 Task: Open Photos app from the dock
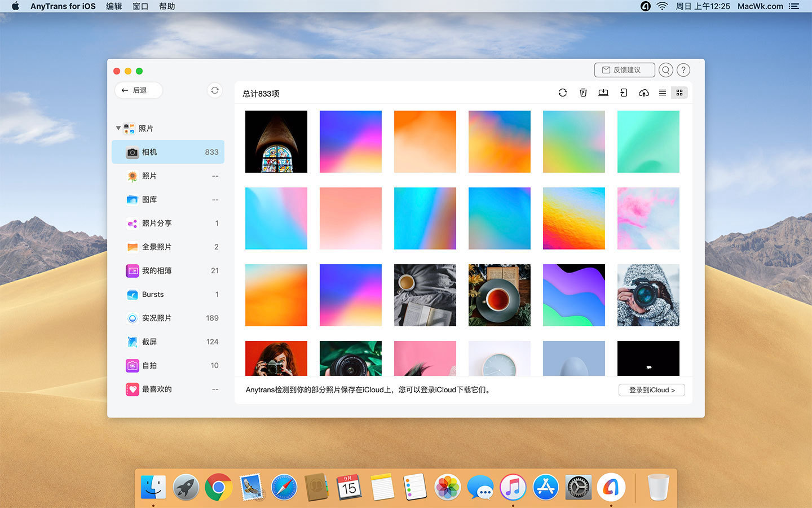[447, 487]
